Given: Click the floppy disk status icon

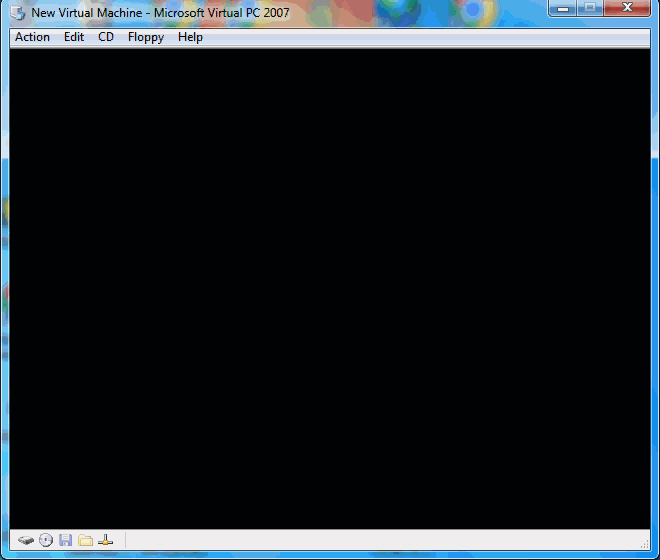Looking at the screenshot, I should (65, 540).
